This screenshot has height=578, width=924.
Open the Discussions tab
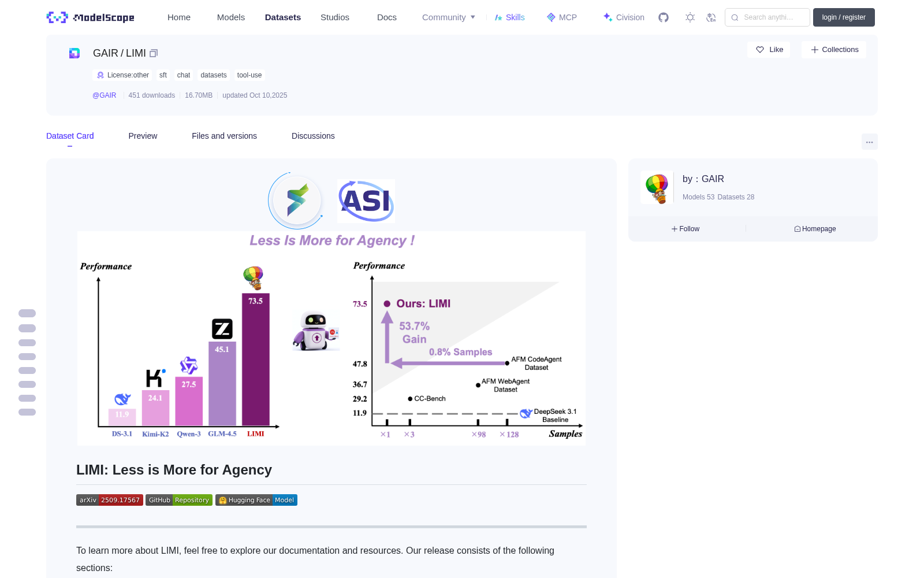coord(313,136)
